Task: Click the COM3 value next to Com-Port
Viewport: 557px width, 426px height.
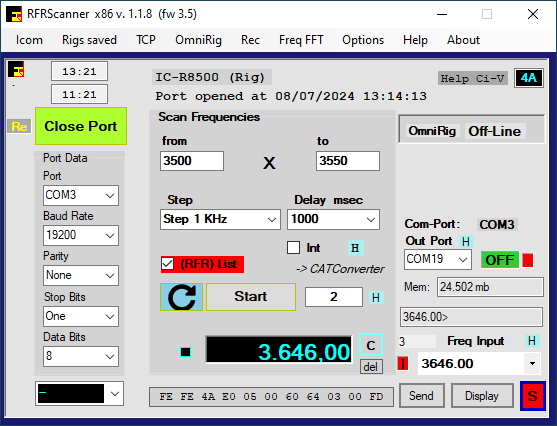Action: pos(497,225)
